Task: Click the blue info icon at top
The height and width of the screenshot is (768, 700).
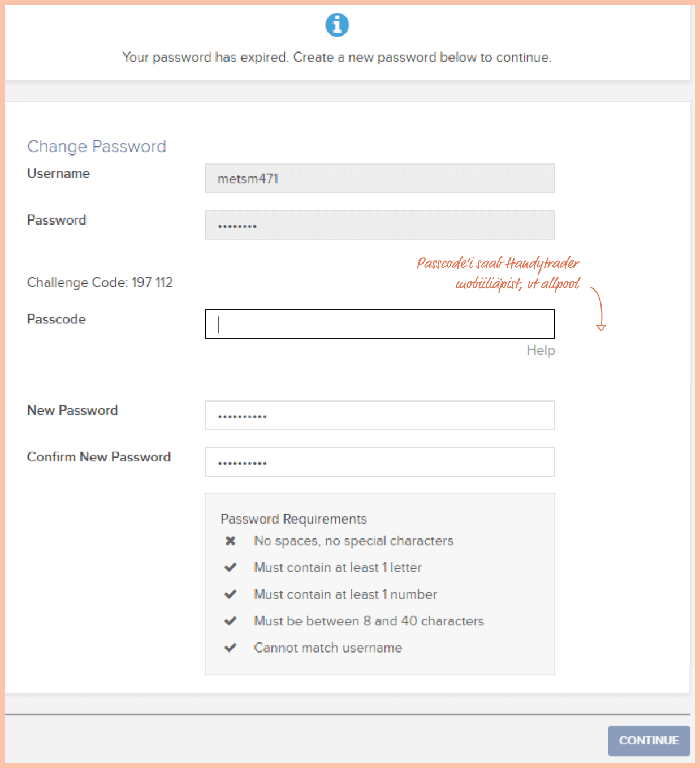Action: click(x=337, y=25)
